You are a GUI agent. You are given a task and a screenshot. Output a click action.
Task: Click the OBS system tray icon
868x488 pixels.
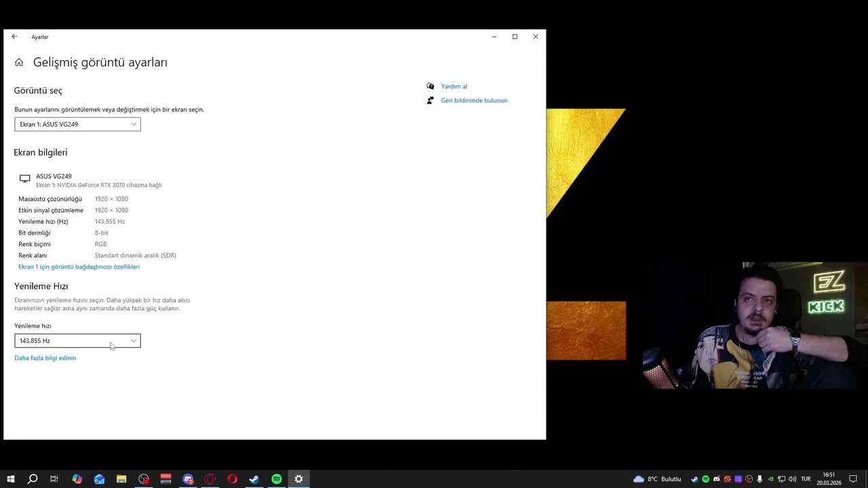[x=749, y=479]
